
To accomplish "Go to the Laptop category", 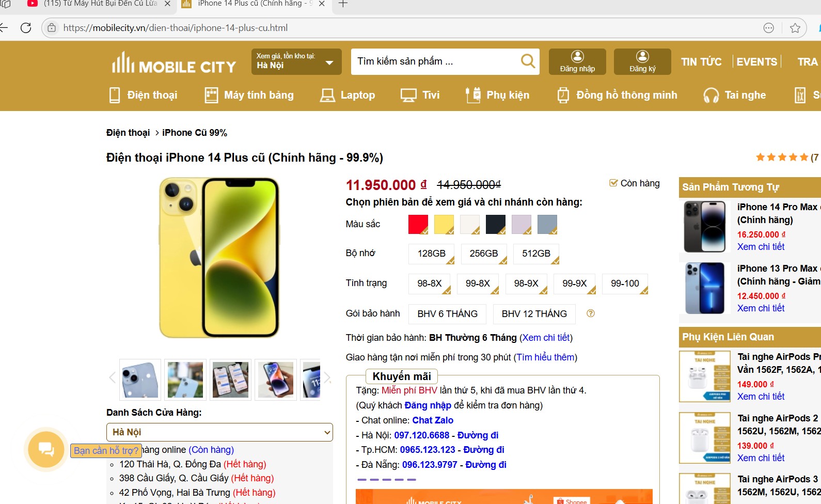I will [348, 95].
